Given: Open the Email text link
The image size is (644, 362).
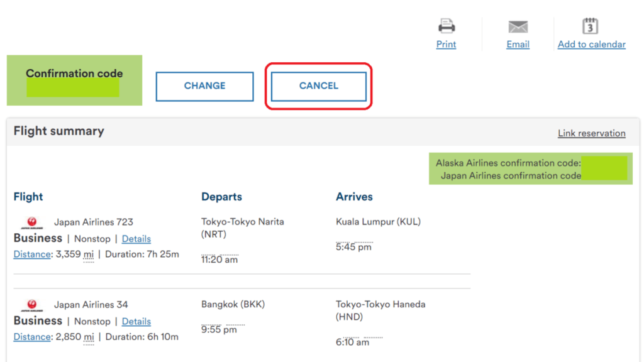Looking at the screenshot, I should coord(518,45).
